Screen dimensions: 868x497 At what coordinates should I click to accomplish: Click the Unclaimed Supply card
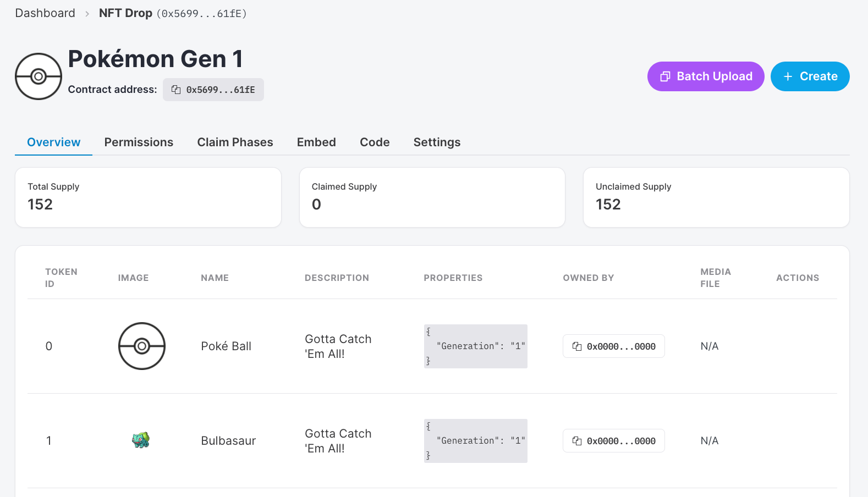click(x=716, y=197)
